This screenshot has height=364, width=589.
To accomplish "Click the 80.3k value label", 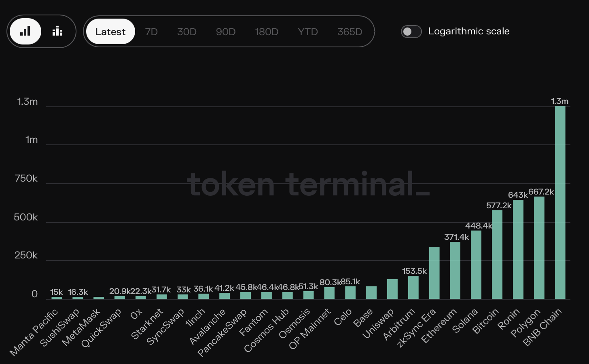I will pyautogui.click(x=330, y=282).
